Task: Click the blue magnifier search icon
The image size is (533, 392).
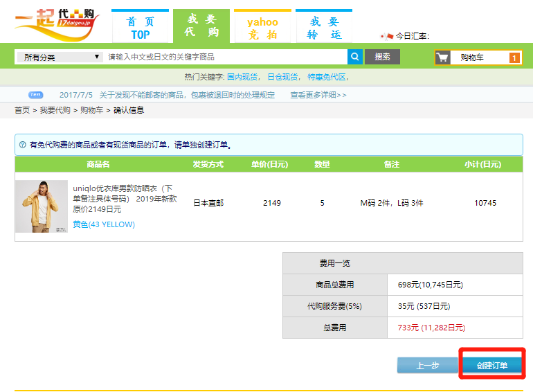Action: 355,57
